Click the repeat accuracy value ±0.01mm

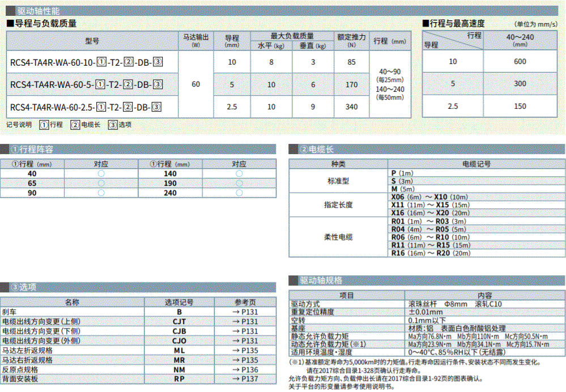pyautogui.click(x=425, y=312)
